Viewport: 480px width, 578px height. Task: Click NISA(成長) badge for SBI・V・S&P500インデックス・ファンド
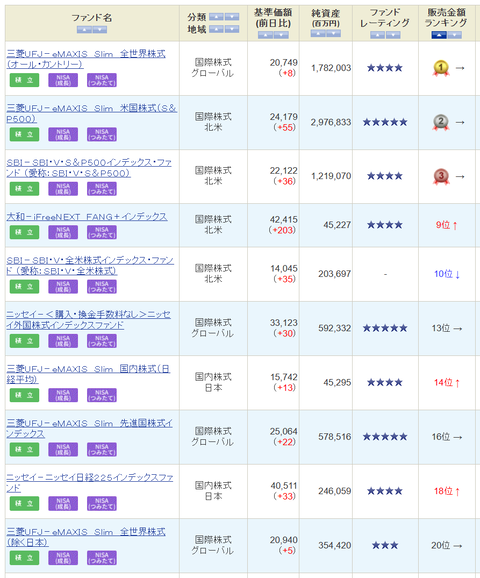pos(63,188)
